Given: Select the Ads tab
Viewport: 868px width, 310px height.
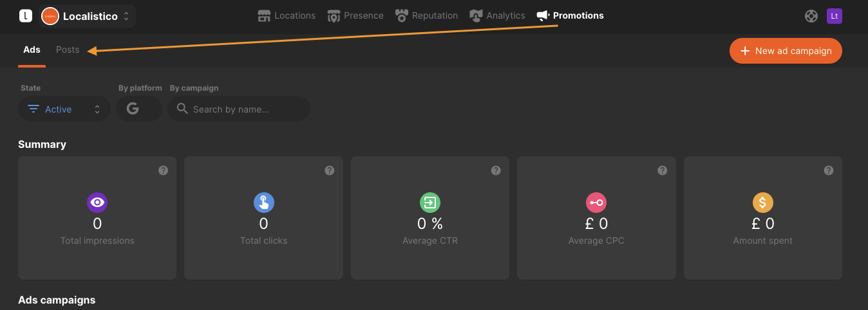Looking at the screenshot, I should 32,50.
